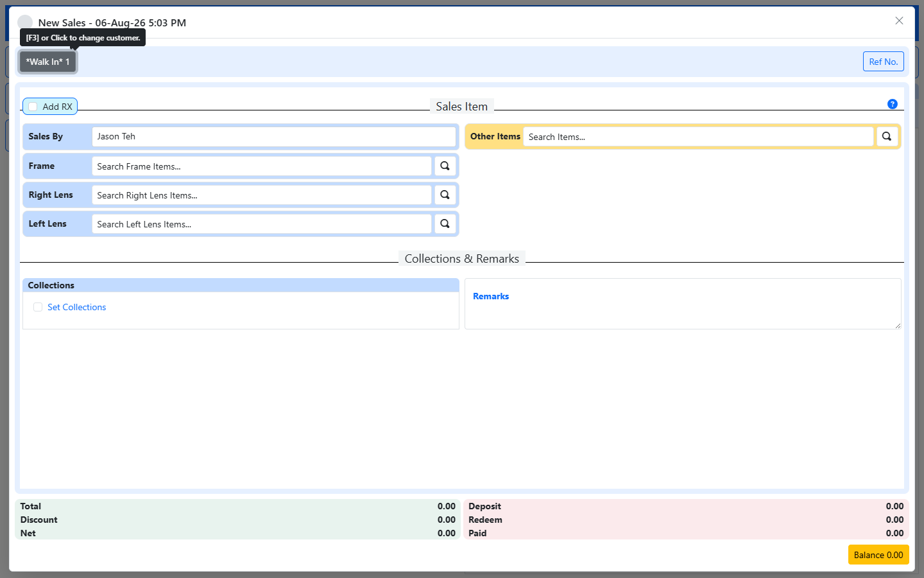This screenshot has width=924, height=578.
Task: Click the Other Items search field
Action: [698, 136]
